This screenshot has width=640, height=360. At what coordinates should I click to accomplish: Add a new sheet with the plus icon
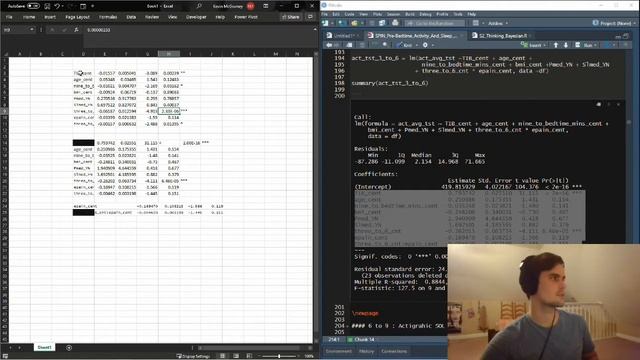coord(69,348)
